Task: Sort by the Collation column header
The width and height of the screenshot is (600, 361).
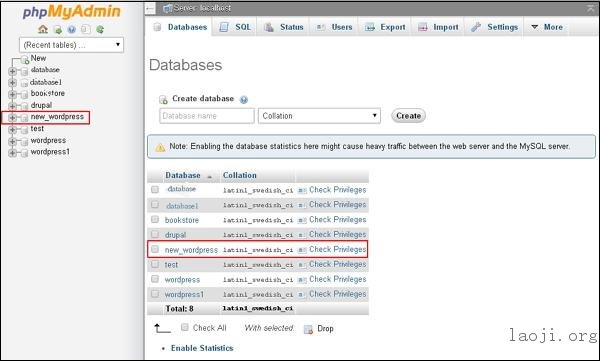Action: (240, 175)
